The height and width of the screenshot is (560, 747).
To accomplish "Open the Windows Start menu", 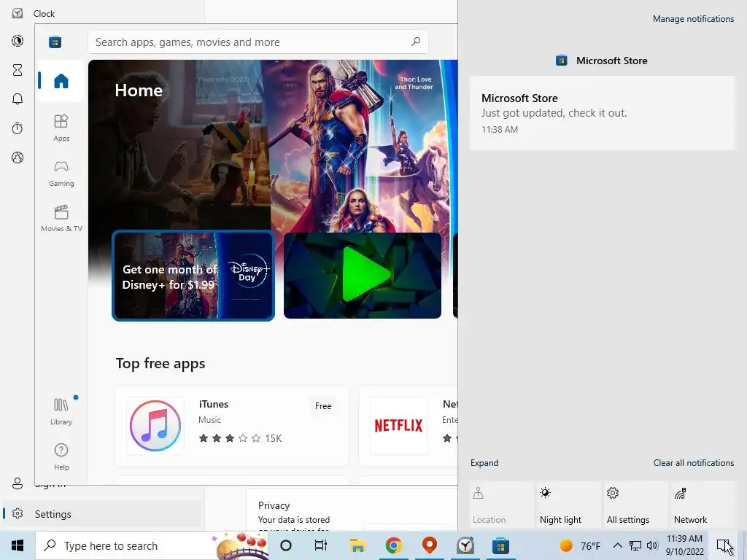I will pyautogui.click(x=18, y=545).
